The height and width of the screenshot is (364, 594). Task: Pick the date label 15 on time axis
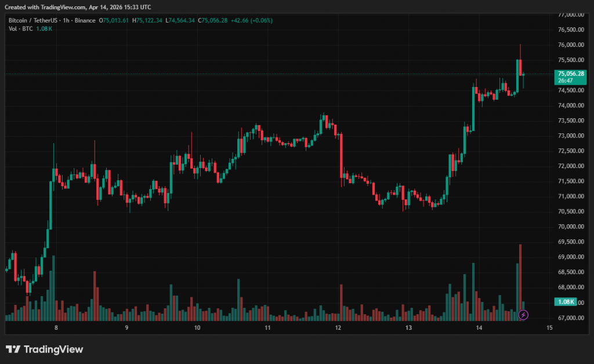(549, 328)
